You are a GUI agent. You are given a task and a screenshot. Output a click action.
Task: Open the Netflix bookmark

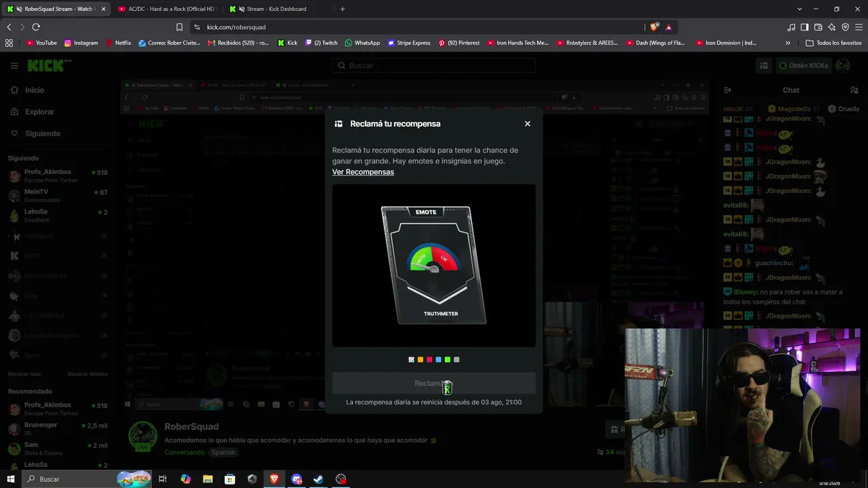(119, 43)
